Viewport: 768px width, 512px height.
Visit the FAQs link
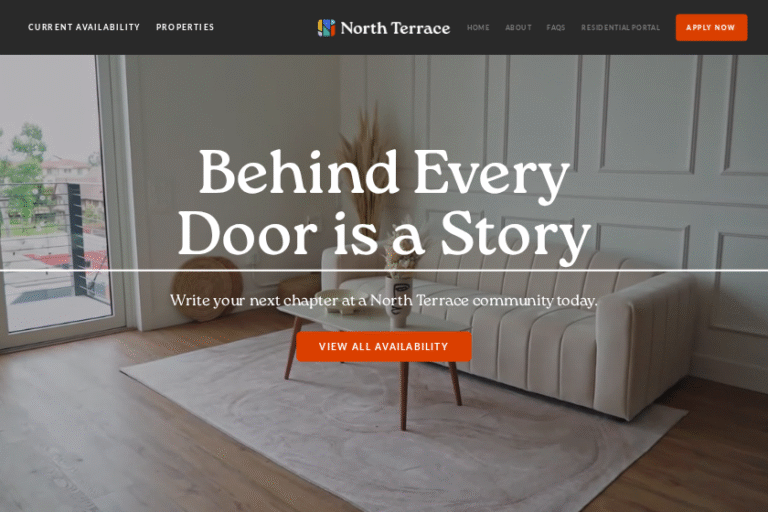[556, 27]
